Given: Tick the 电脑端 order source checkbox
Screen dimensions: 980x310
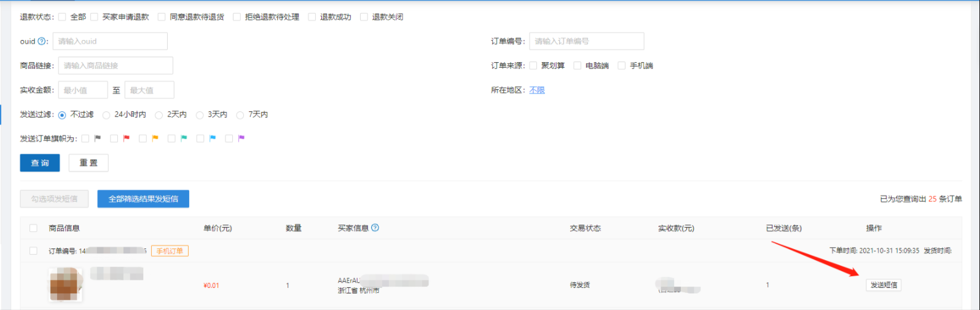Looking at the screenshot, I should (578, 66).
